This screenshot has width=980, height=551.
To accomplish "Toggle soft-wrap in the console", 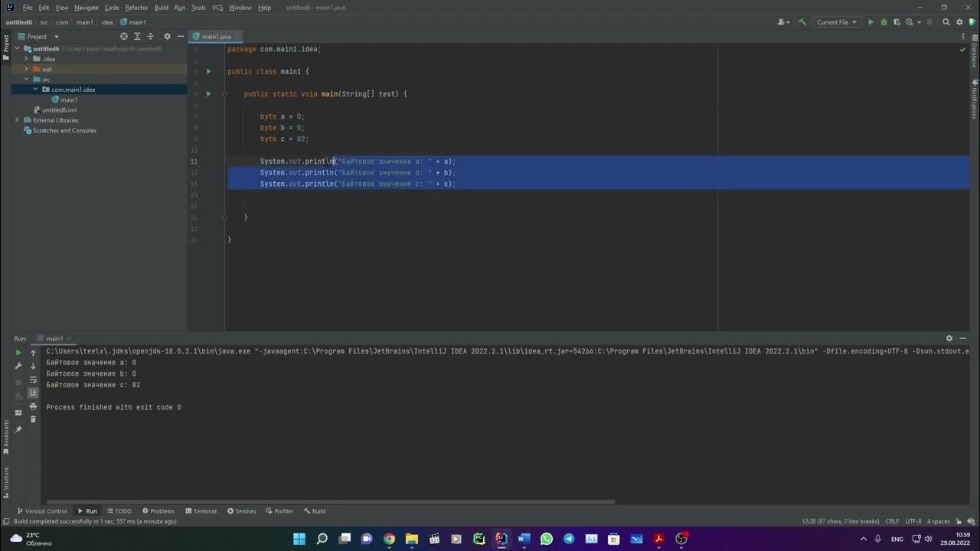I will (x=33, y=380).
